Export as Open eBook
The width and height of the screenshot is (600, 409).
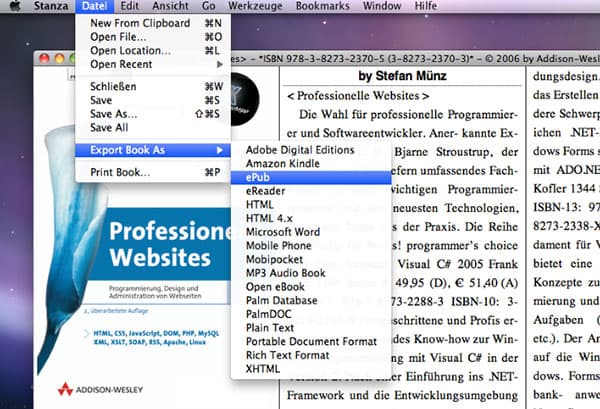[311, 287]
